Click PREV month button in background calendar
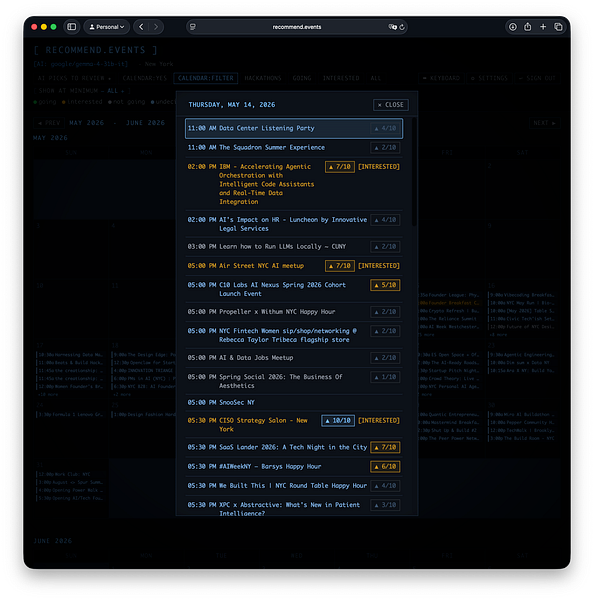Screen dimensions: 594x600 (x=49, y=123)
